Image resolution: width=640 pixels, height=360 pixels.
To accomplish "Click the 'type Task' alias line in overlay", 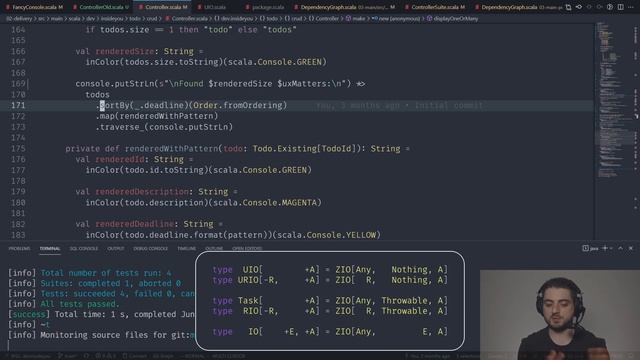I will 330,300.
